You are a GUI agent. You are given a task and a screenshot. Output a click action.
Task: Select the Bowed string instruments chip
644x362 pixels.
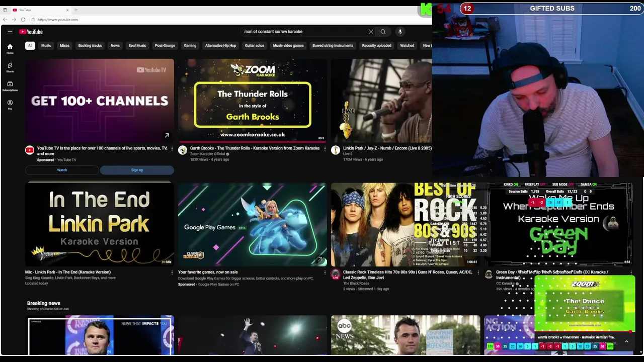coord(333,46)
